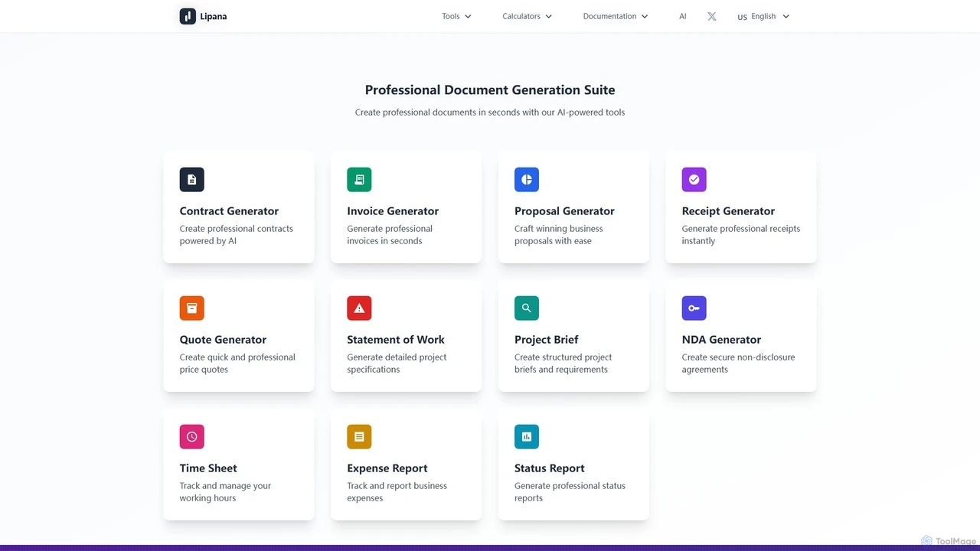The image size is (980, 551).
Task: Click the 'Professional Document Generation Suite' heading
Action: click(x=490, y=90)
